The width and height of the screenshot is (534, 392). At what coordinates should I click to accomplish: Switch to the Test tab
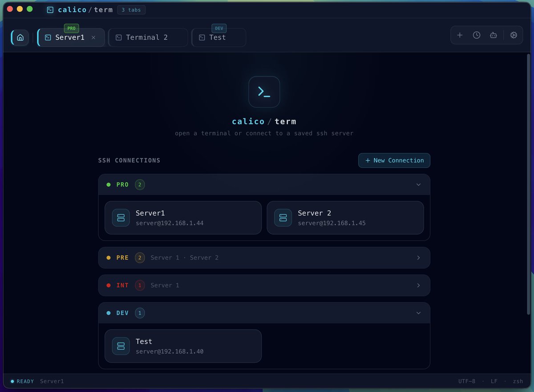[x=219, y=37]
